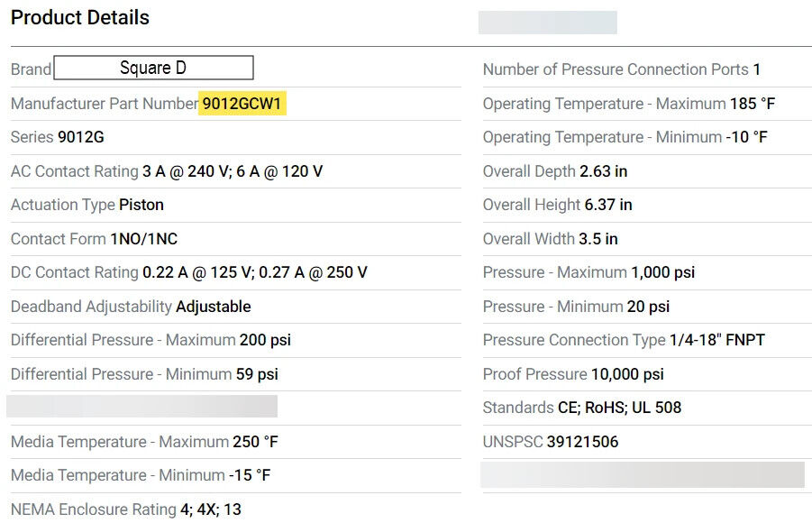
Task: Click Number of Pressure Connection Ports value
Action: (757, 69)
